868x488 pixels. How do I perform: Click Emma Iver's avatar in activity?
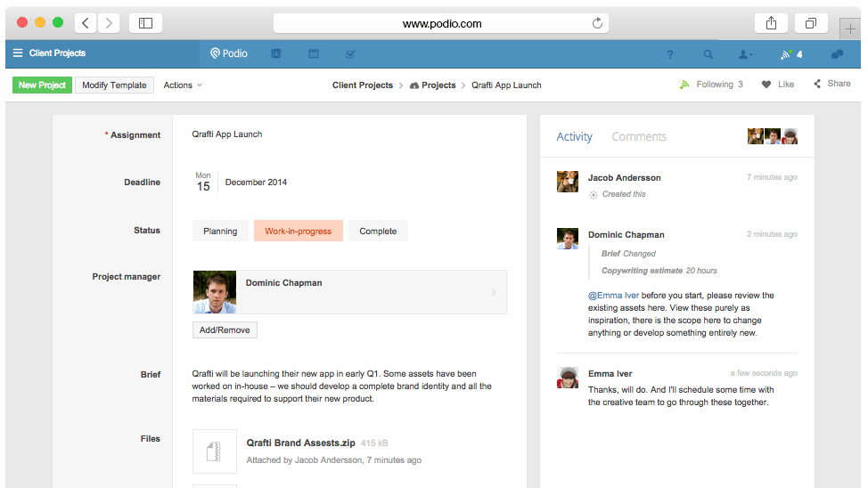tap(568, 378)
